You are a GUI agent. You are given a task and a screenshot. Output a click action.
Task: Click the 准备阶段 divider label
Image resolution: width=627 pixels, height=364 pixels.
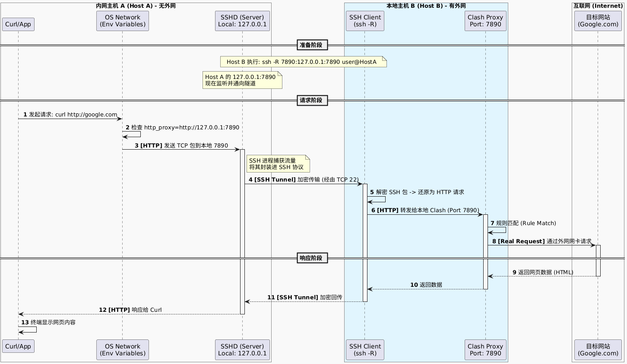(x=312, y=45)
